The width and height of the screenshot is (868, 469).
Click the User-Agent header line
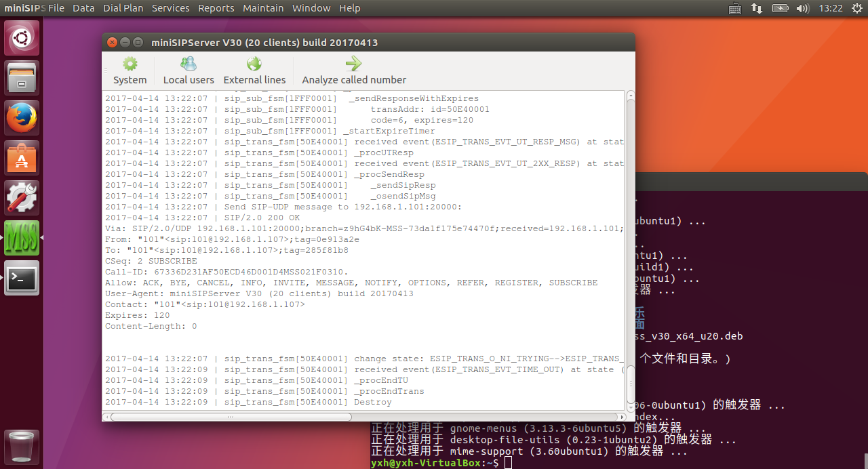click(x=259, y=293)
